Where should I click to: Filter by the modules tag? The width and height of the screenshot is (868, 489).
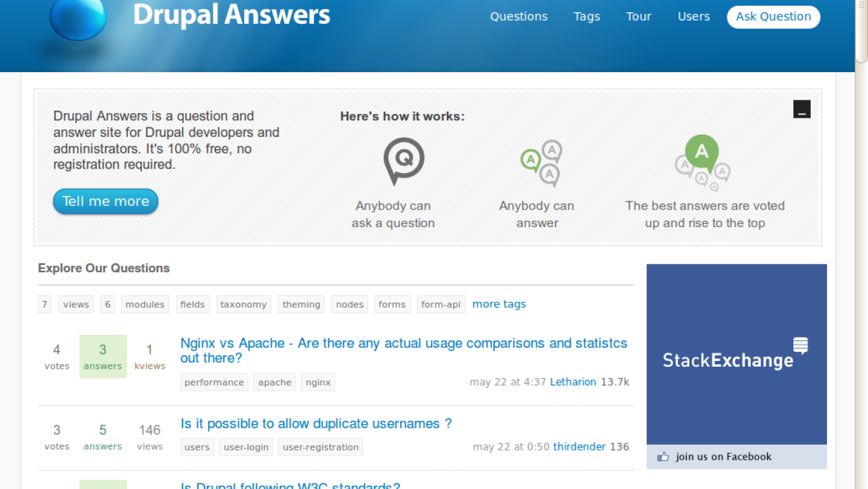click(145, 304)
